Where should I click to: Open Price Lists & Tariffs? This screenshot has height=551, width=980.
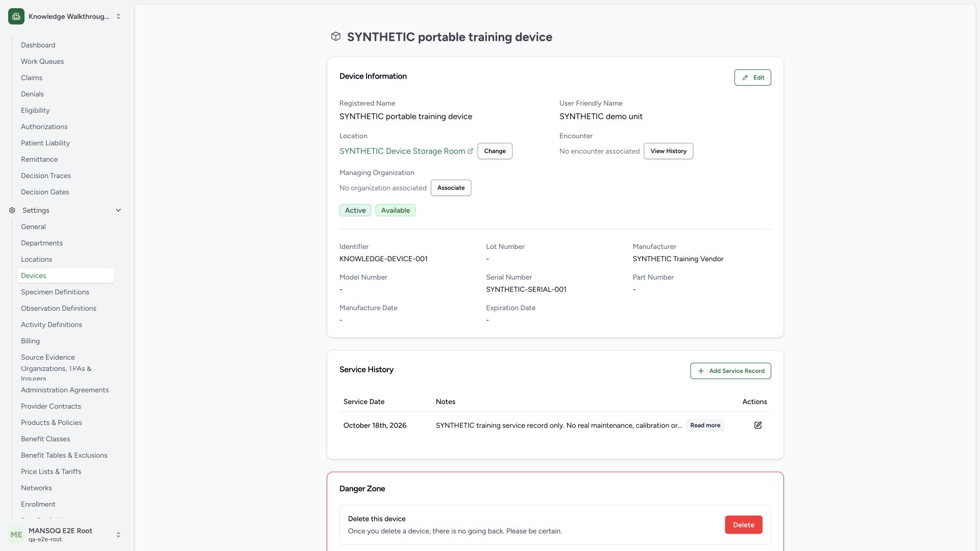point(51,471)
